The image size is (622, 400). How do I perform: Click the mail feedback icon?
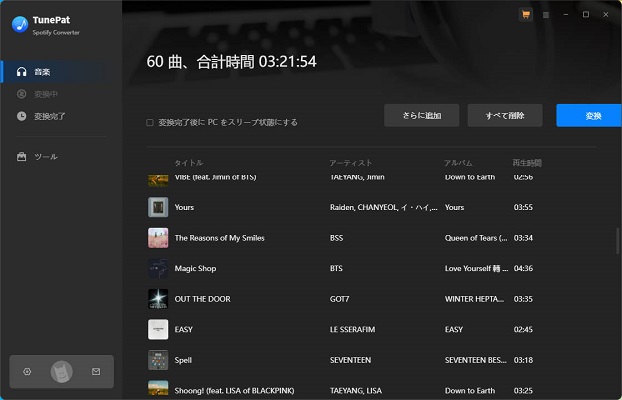pos(96,372)
